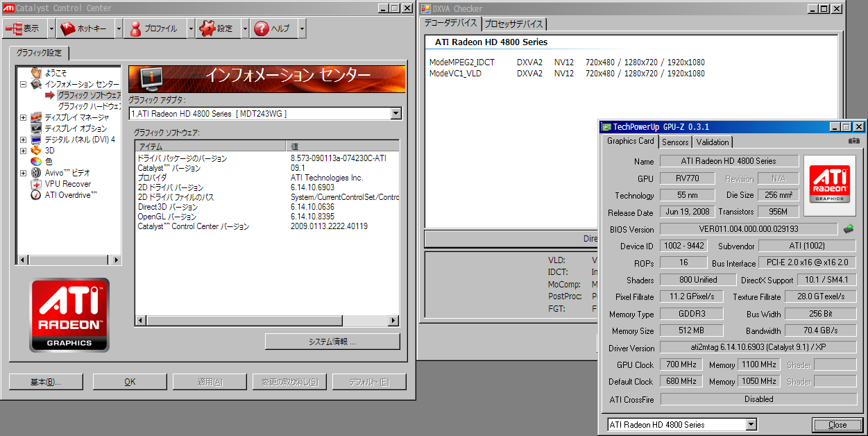Click the デジタル パネル monitor icon

pos(36,140)
